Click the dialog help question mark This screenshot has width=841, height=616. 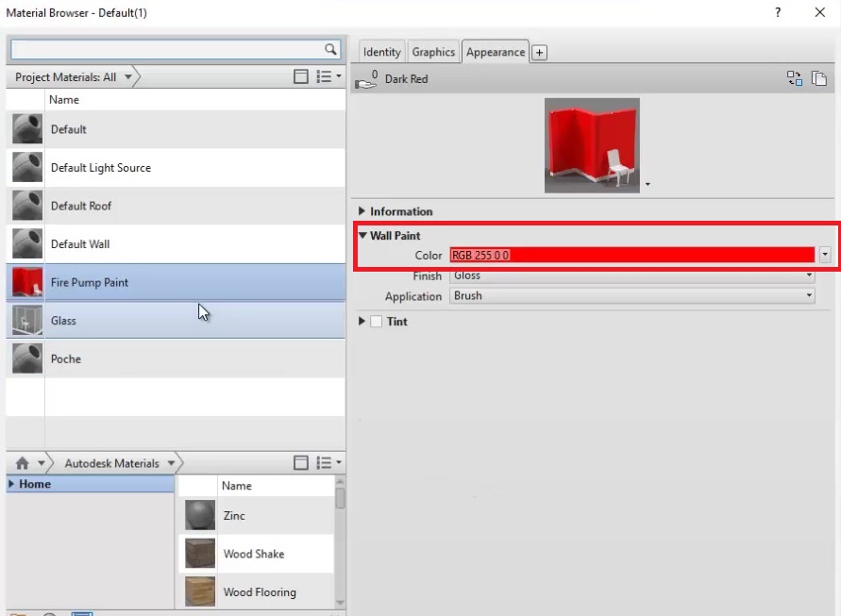[778, 12]
